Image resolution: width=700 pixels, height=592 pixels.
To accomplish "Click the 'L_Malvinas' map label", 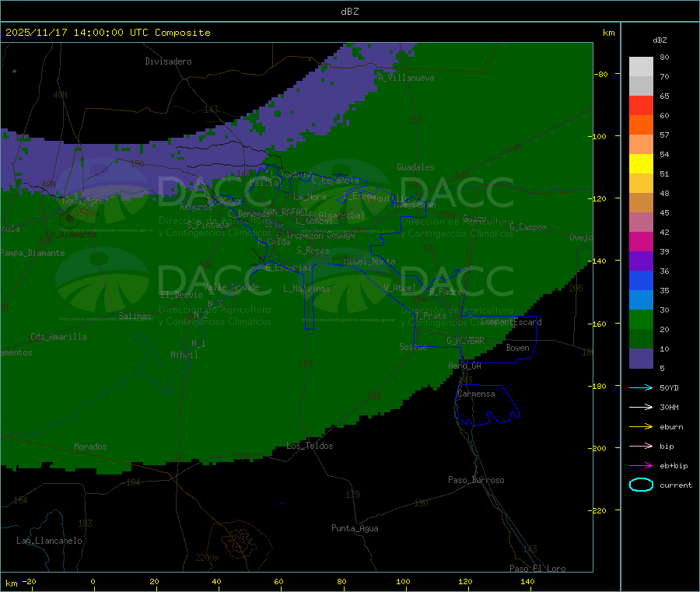I will (306, 289).
